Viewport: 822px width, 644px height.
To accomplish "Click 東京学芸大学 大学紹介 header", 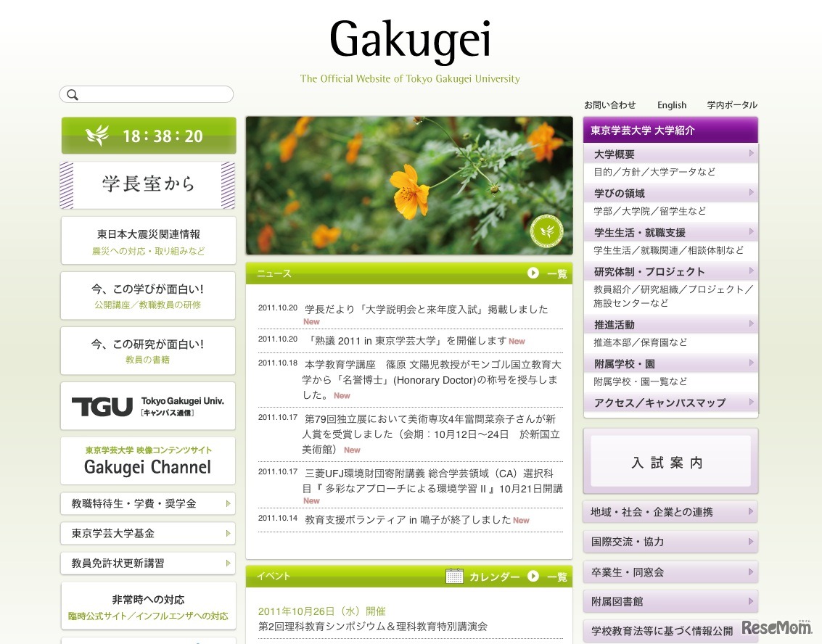I will pos(670,130).
